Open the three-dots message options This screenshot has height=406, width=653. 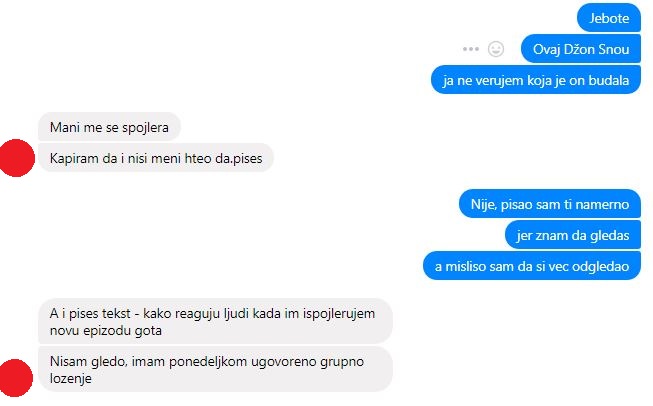point(471,49)
